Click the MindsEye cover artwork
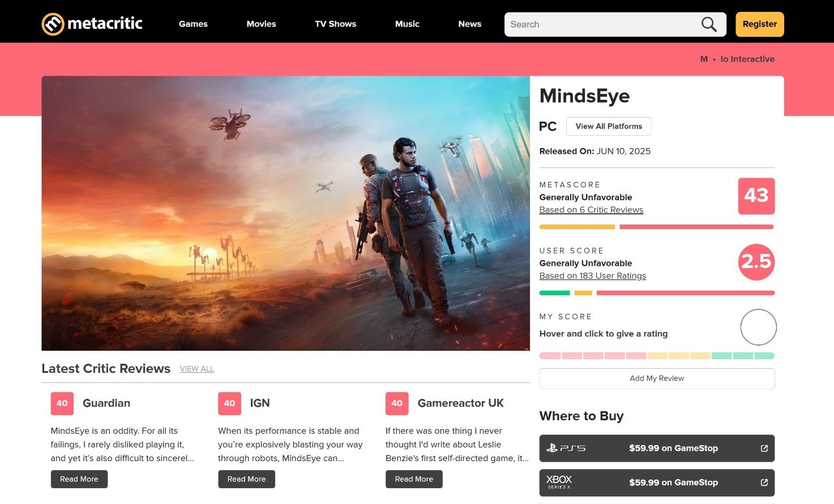Viewport: 834px width, 504px height. pos(285,213)
